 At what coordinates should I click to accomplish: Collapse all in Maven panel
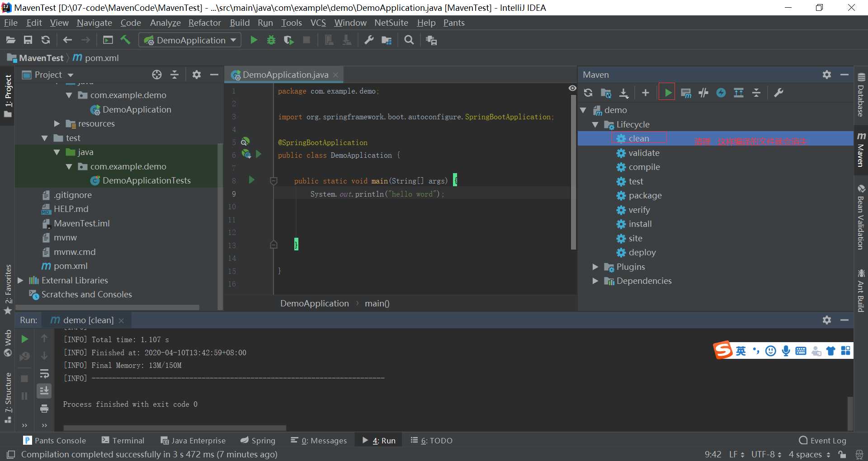pos(756,93)
